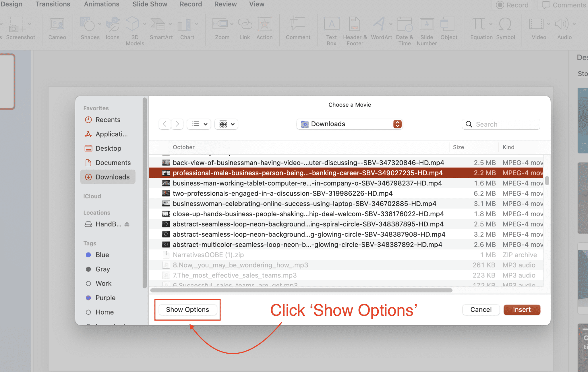Switch to the Transitions tab
This screenshot has height=372, width=588.
coord(53,4)
